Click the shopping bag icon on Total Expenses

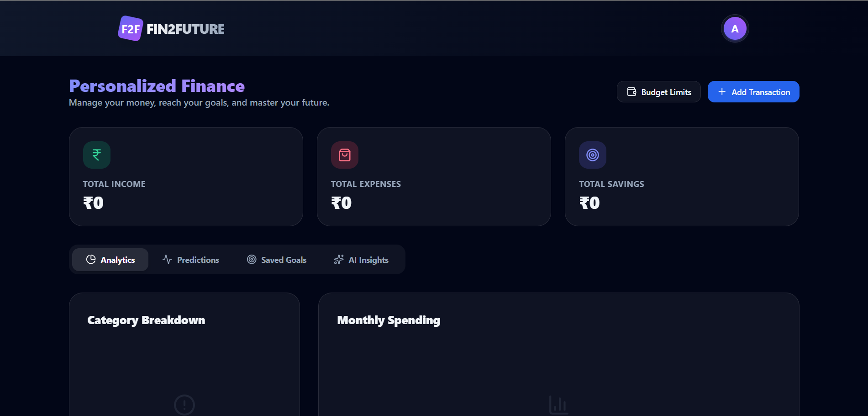pos(345,155)
